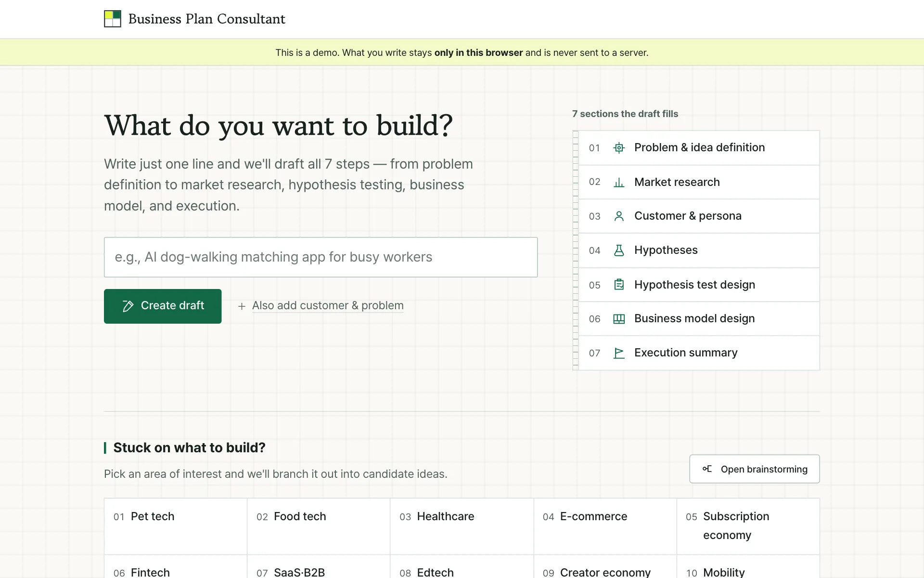Choose the E-commerce interest area
924x578 pixels.
click(x=605, y=526)
